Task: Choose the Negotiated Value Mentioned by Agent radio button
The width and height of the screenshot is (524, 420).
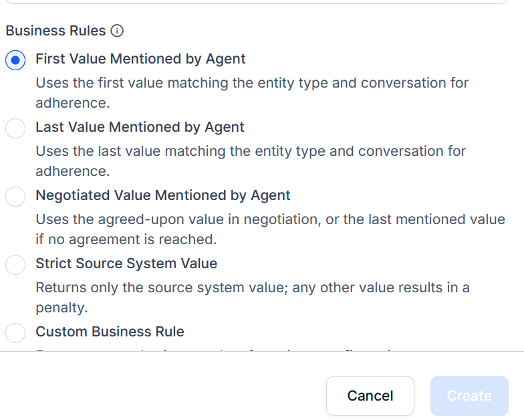Action: tap(15, 196)
